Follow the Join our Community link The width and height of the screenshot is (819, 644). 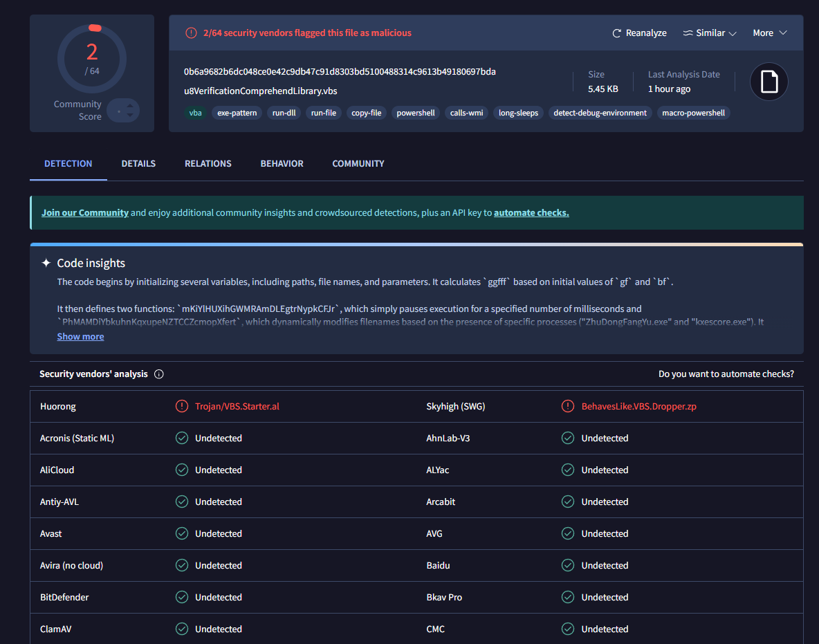coord(85,212)
